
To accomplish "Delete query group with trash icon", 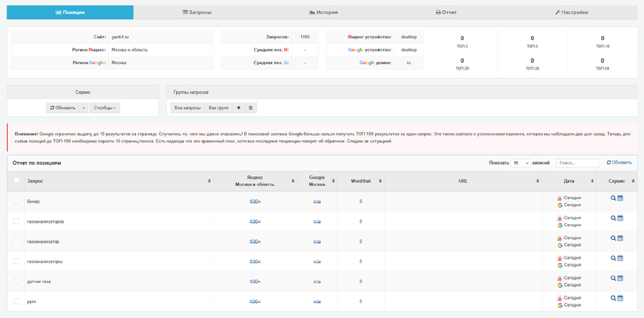I will pyautogui.click(x=250, y=108).
